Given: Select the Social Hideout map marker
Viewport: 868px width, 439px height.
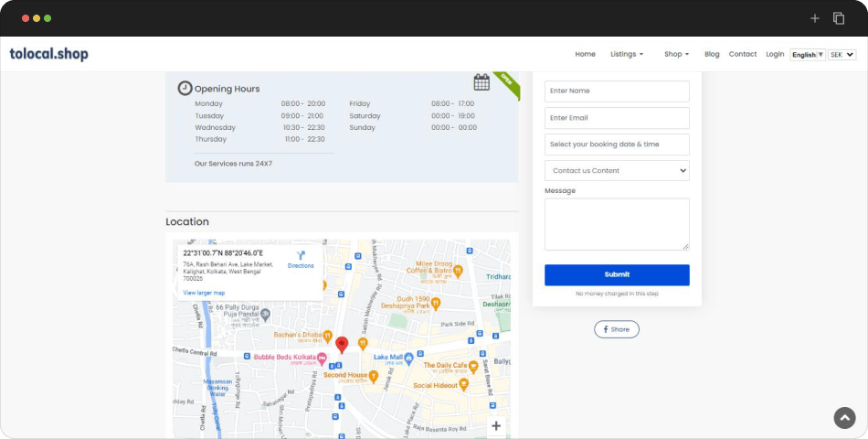Looking at the screenshot, I should 464,385.
